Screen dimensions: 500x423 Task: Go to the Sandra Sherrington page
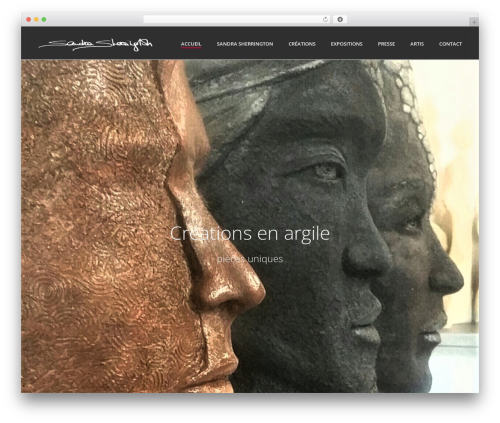(245, 44)
